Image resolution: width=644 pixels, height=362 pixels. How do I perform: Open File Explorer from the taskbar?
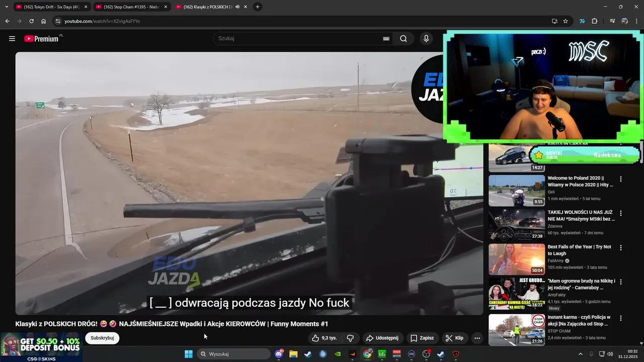click(x=293, y=354)
